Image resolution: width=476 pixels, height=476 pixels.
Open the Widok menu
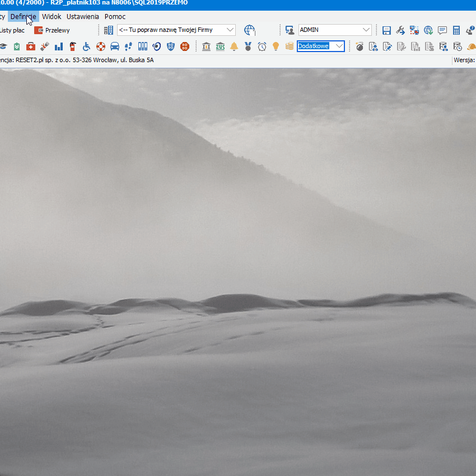(52, 16)
